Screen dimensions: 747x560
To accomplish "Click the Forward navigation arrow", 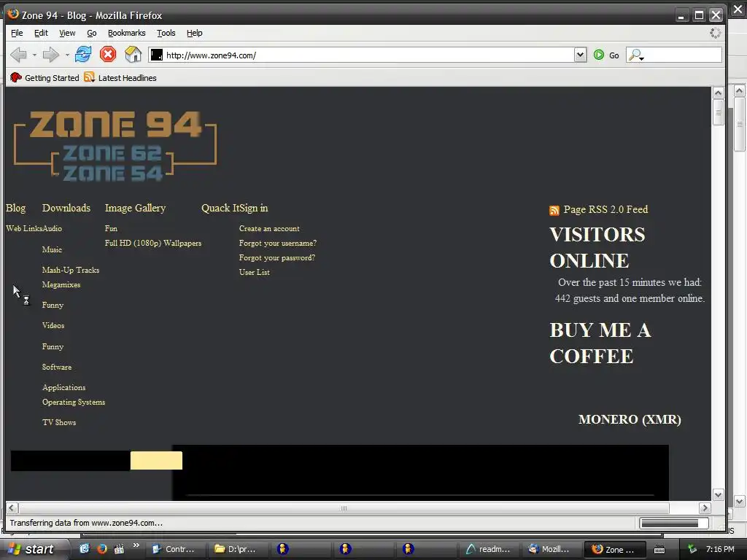I will (50, 55).
